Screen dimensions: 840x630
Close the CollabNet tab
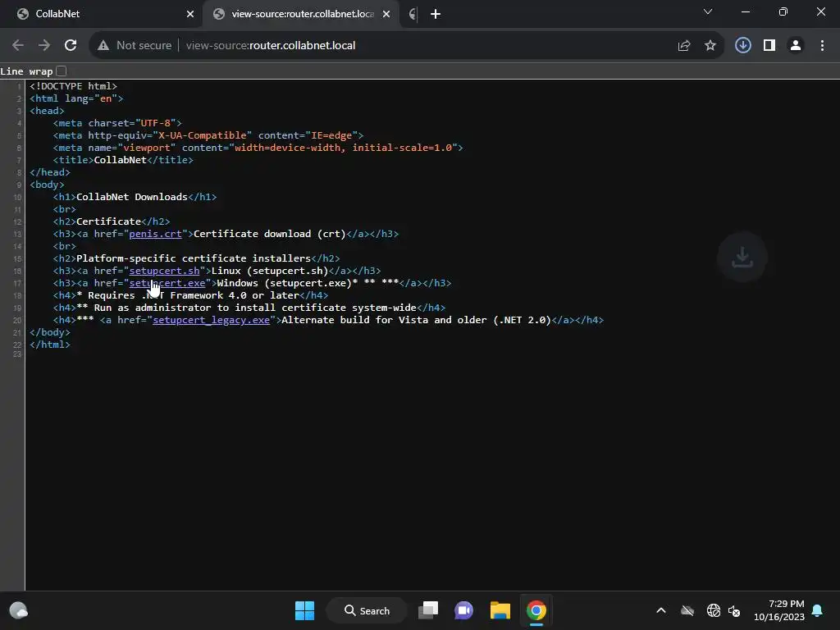(190, 14)
